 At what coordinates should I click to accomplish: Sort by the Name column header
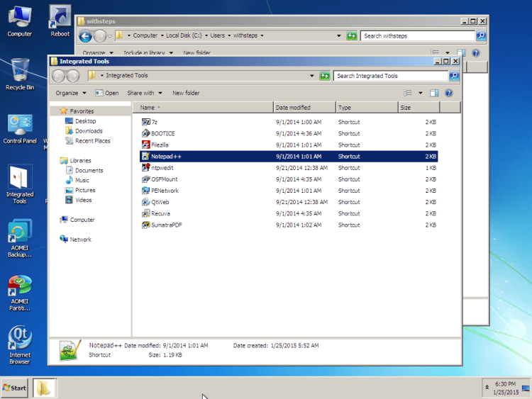click(x=203, y=108)
